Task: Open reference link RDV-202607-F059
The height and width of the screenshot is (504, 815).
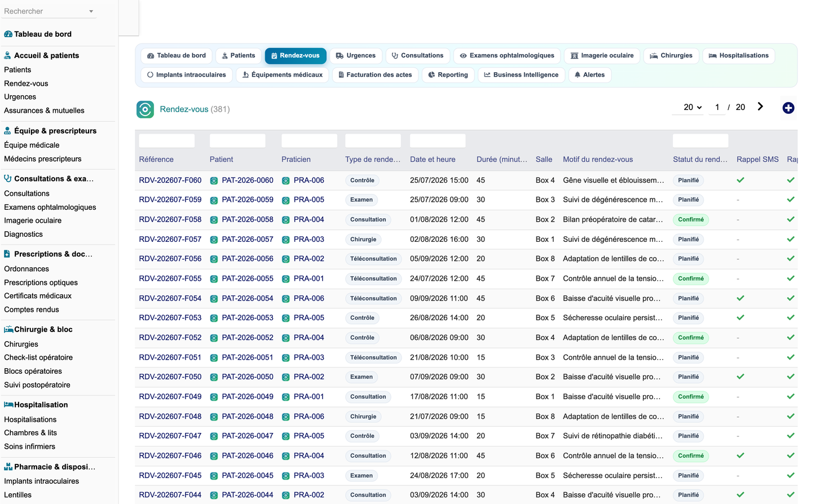Action: pos(170,200)
